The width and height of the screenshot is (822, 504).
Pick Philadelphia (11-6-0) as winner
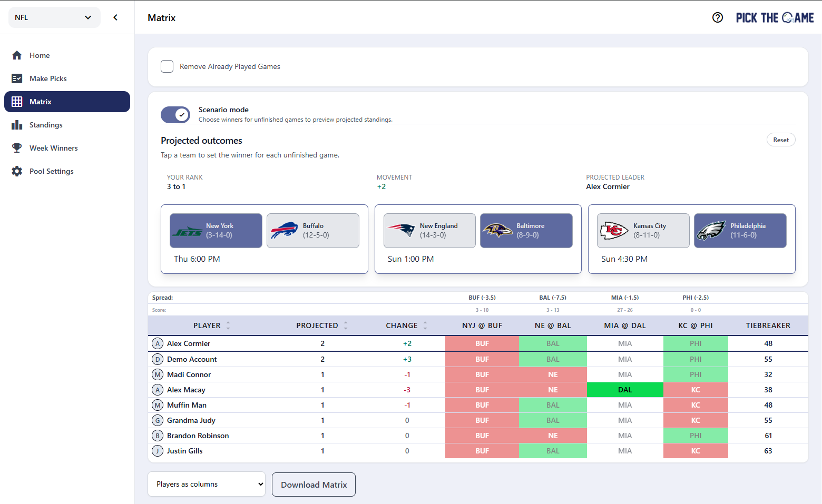(x=740, y=231)
